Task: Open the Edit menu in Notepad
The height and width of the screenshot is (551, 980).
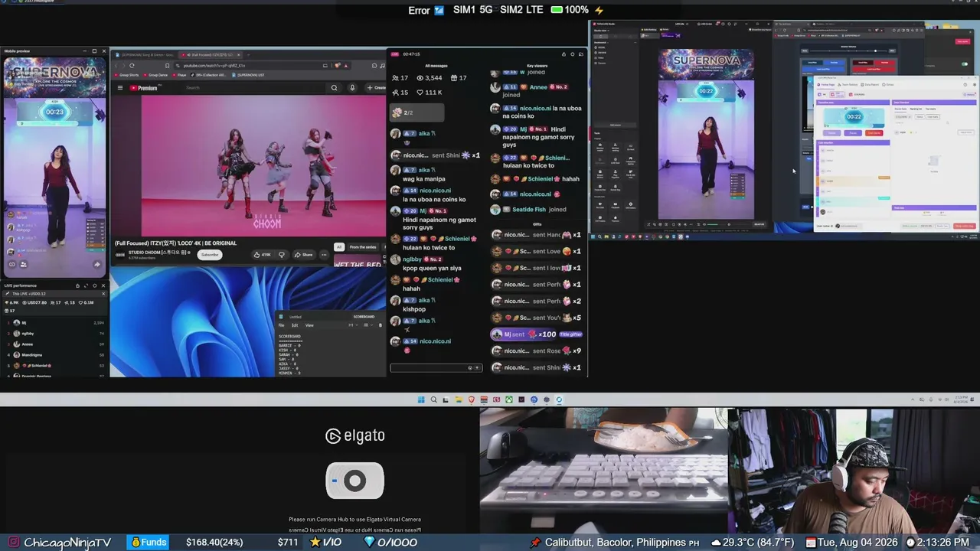Action: click(295, 325)
